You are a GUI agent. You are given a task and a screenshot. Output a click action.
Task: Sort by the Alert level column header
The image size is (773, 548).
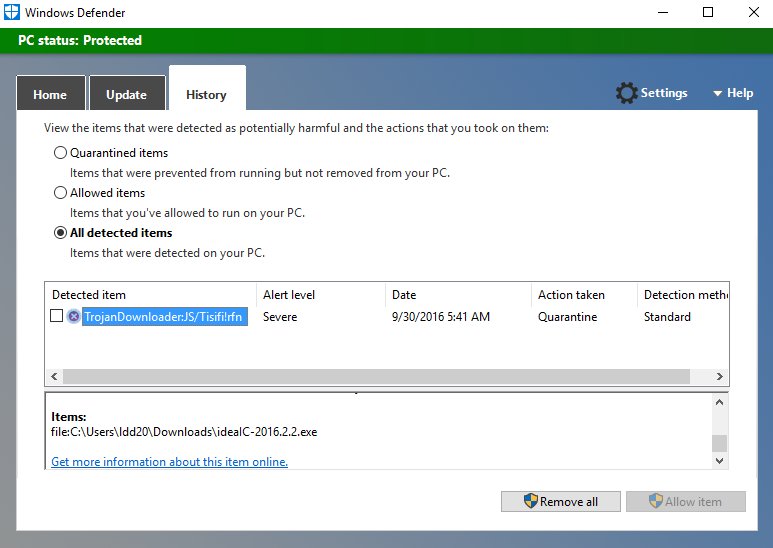click(x=321, y=295)
